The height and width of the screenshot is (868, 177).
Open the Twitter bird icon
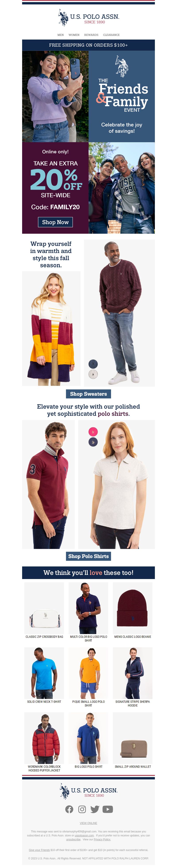[x=95, y=809]
